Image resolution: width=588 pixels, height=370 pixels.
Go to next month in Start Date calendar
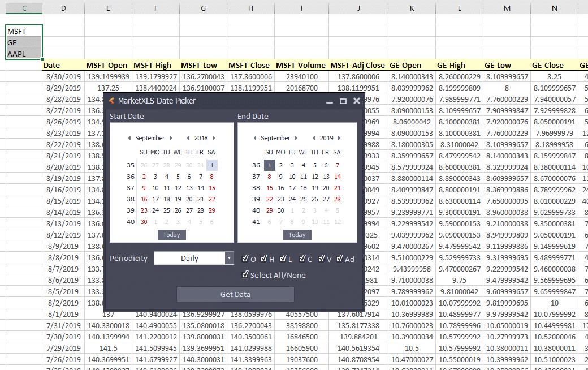pos(171,138)
